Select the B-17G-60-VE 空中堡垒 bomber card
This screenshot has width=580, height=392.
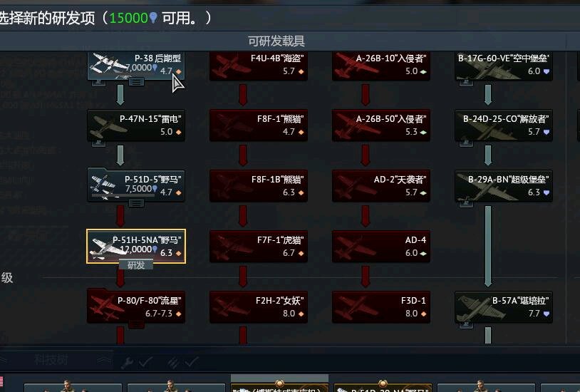[504, 66]
